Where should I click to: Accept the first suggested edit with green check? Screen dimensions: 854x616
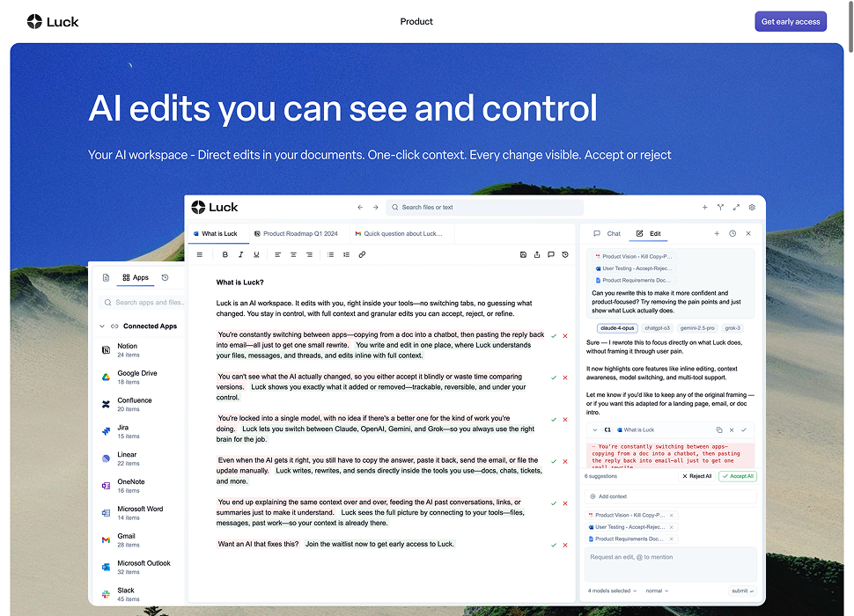click(x=553, y=335)
